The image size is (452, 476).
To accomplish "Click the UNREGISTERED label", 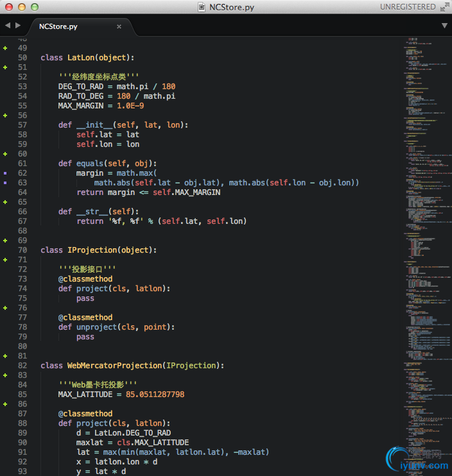I will (x=408, y=7).
